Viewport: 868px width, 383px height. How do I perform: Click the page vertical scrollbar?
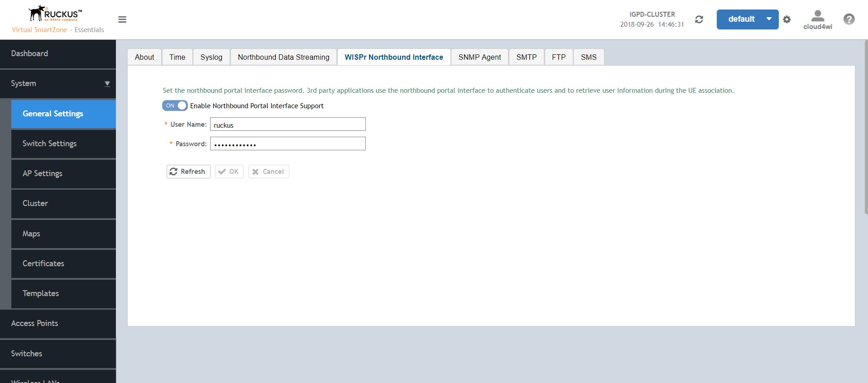[866, 127]
